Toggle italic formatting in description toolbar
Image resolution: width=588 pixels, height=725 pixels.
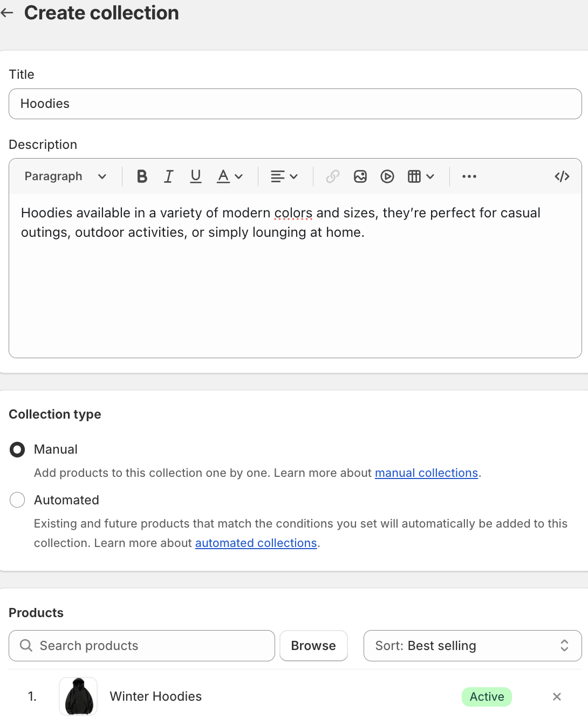[169, 176]
